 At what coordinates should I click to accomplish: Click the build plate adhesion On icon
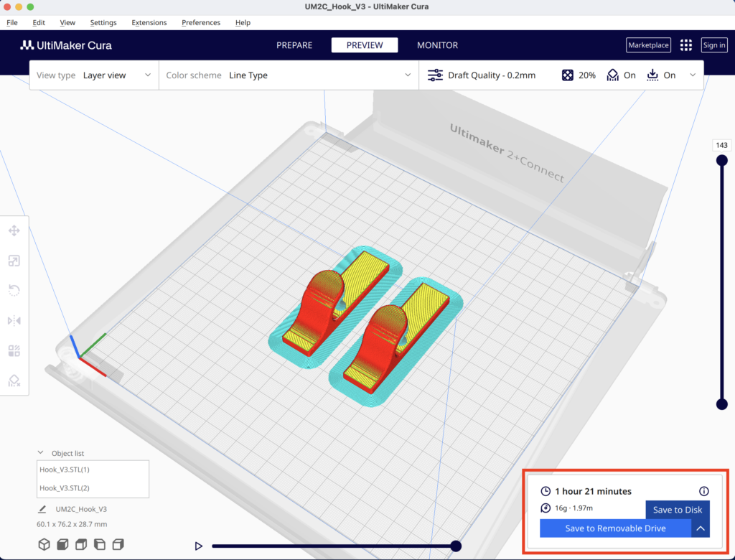[652, 75]
